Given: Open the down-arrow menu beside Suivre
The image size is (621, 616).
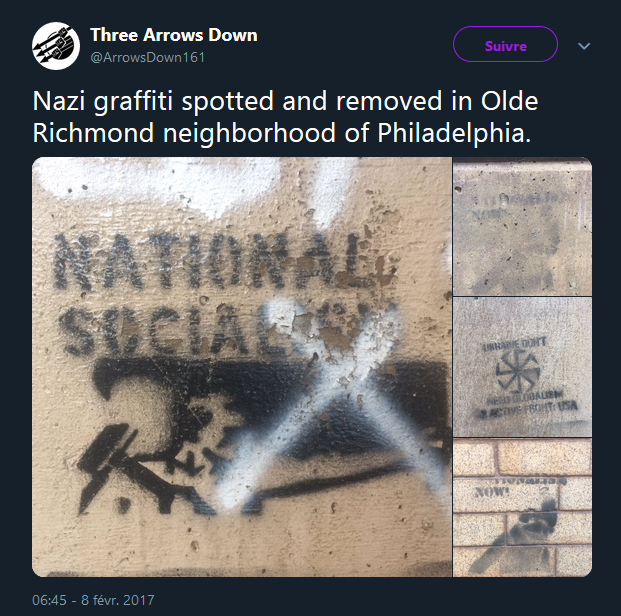Looking at the screenshot, I should tap(584, 46).
